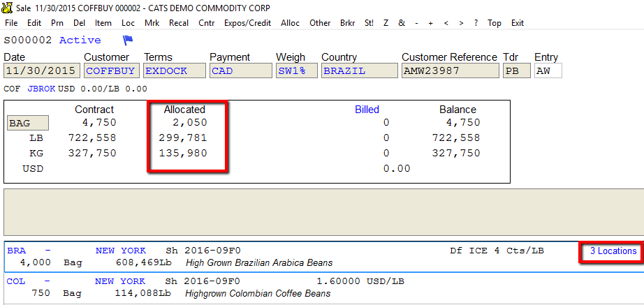Click the 114,088Lb weight value
Image resolution: width=644 pixels, height=305 pixels.
[145, 294]
